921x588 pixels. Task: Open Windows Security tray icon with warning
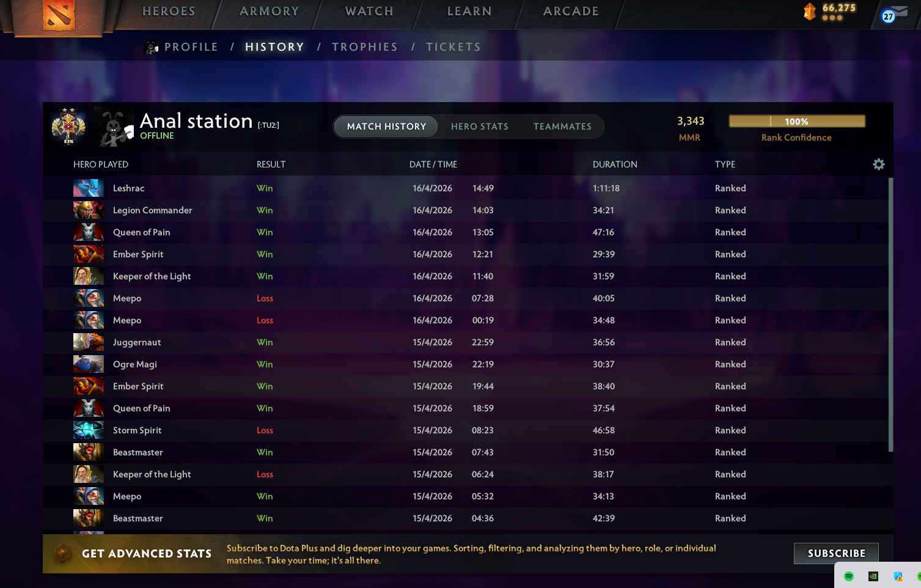click(x=898, y=576)
